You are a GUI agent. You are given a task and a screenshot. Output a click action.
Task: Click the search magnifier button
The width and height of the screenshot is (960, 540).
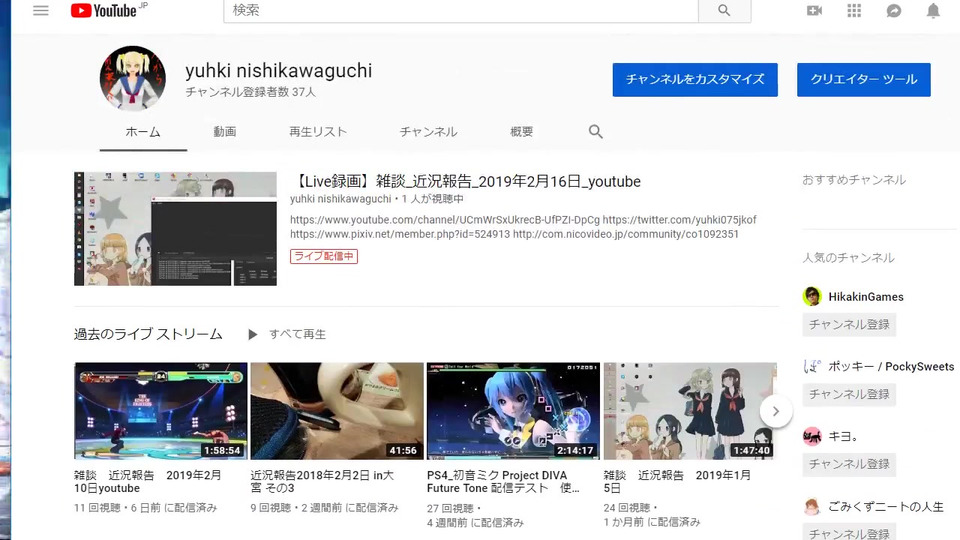(x=724, y=10)
